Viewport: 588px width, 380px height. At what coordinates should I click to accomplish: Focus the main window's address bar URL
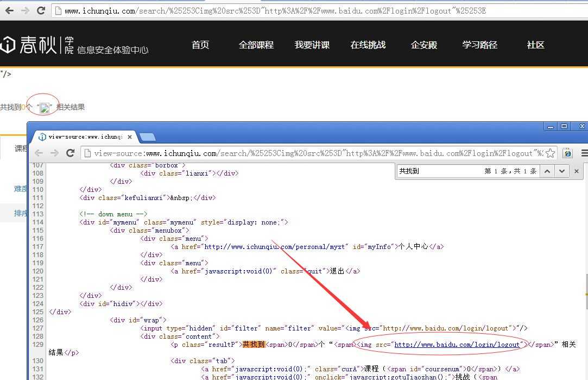pos(275,11)
